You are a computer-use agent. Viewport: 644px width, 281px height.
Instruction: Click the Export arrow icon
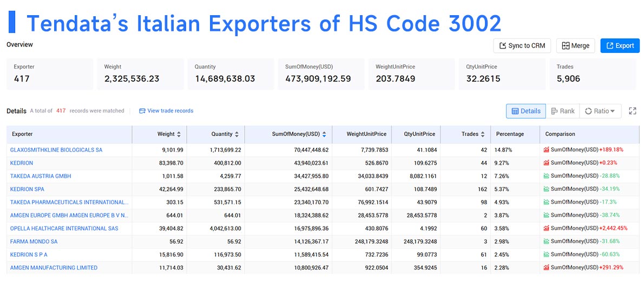click(610, 45)
